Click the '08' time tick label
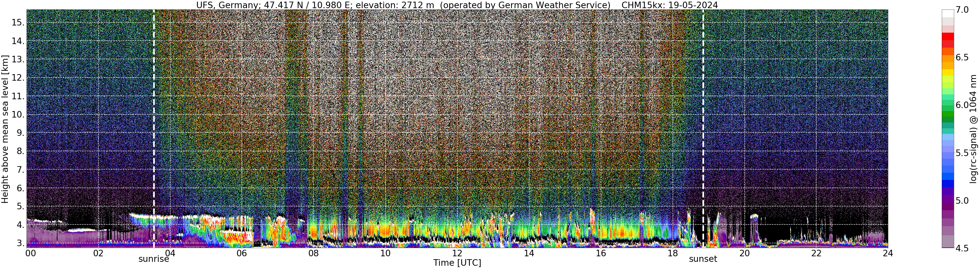Image resolution: width=980 pixels, height=269 pixels. [313, 253]
